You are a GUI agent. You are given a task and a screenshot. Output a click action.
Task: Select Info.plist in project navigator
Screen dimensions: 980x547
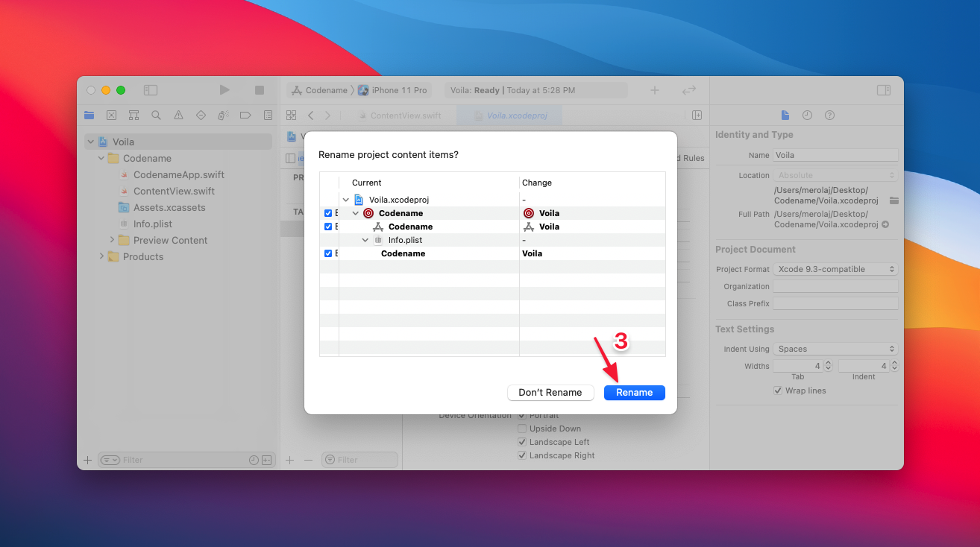pyautogui.click(x=153, y=224)
